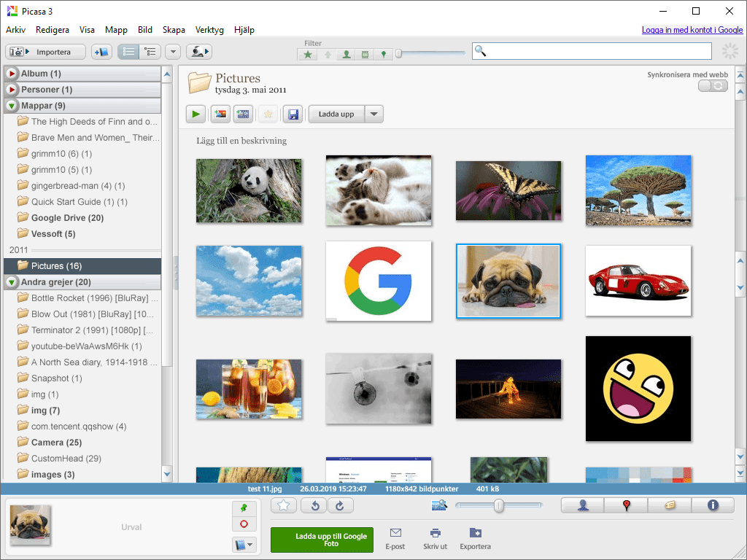Toggle Synkronisera med webb switch

(713, 86)
